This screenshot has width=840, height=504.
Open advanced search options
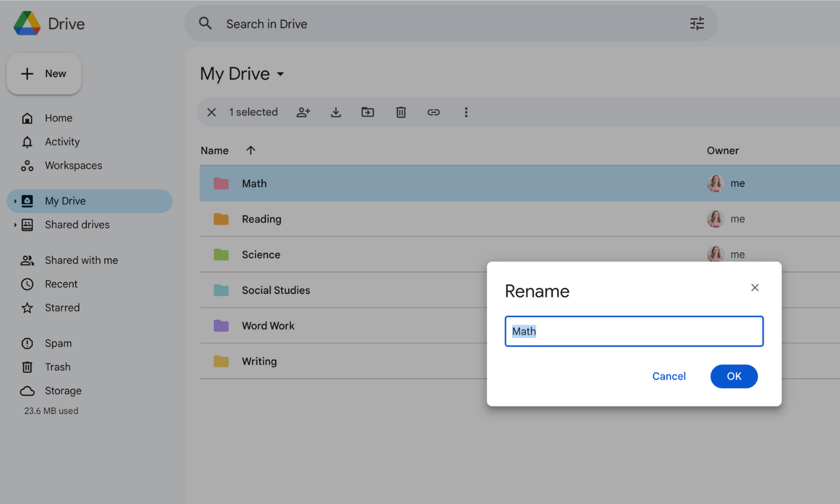[x=697, y=24]
